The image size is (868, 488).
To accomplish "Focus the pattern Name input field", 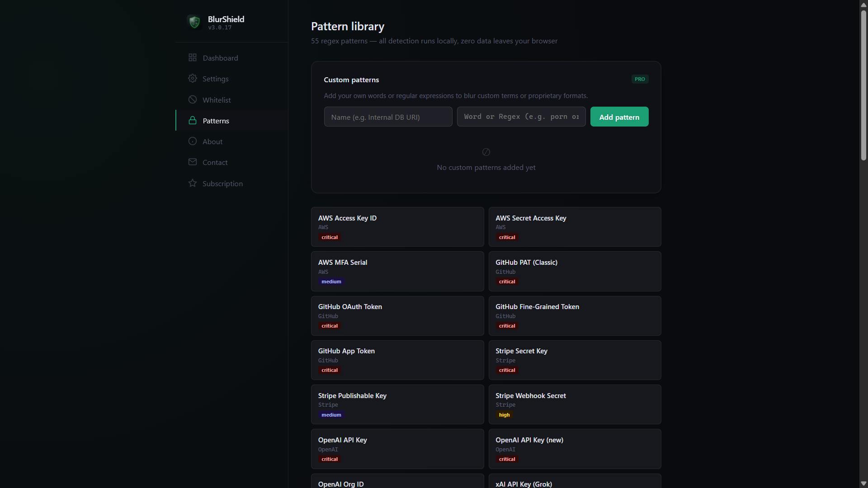I will pos(388,117).
